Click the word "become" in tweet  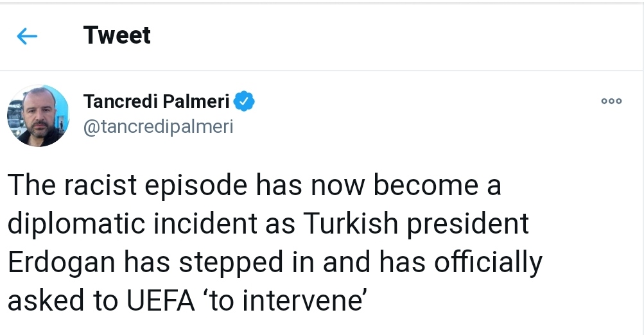tap(426, 185)
